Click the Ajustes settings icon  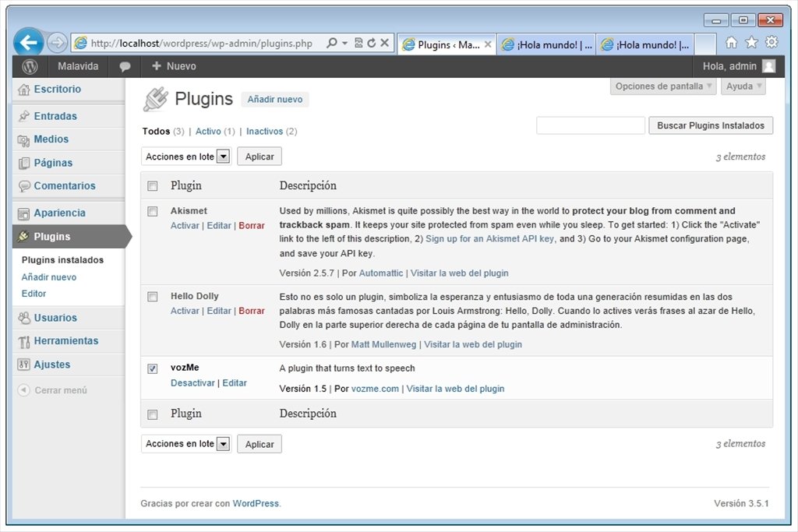23,365
